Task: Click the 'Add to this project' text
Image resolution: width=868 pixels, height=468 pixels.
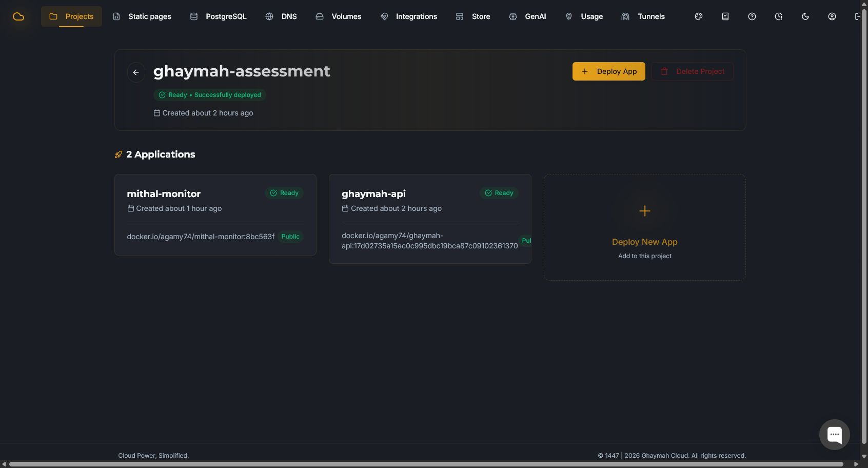Action: pos(645,256)
